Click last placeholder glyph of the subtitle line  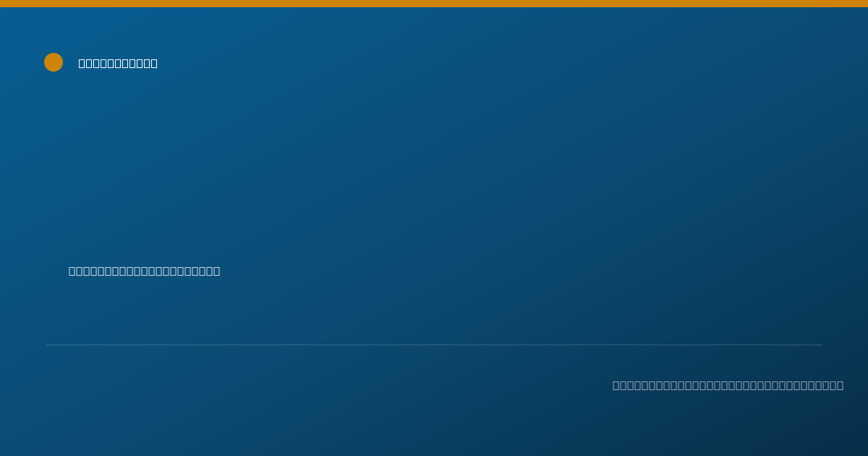(216, 271)
